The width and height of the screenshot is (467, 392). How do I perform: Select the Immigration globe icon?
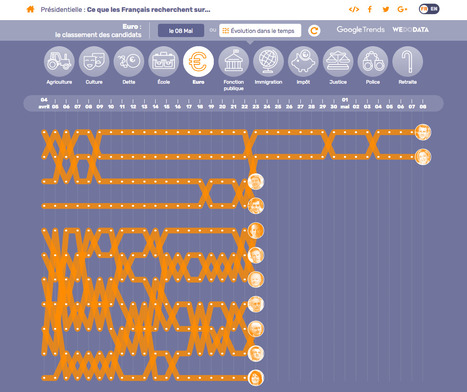(268, 61)
